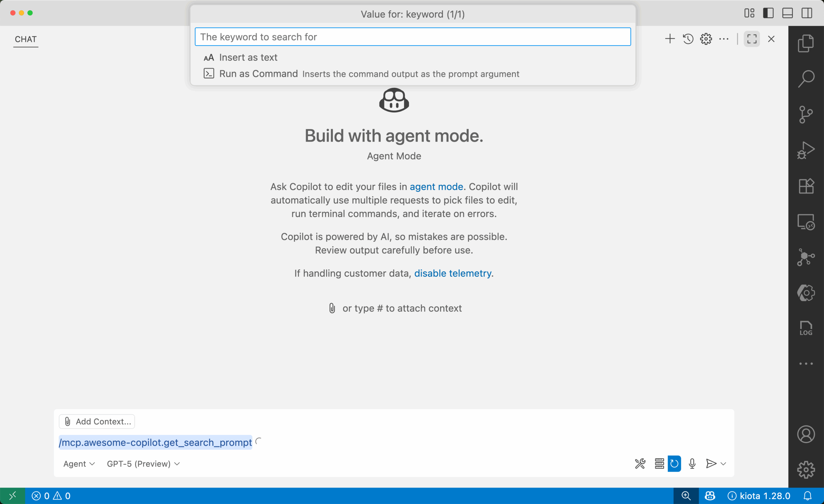This screenshot has height=504, width=824.
Task: Open the disable telemetry link
Action: pos(453,273)
